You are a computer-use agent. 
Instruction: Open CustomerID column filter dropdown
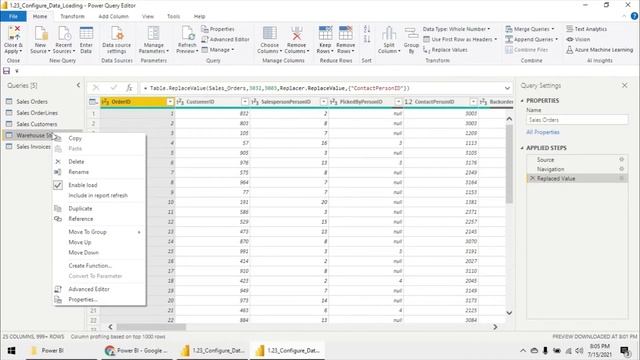[x=245, y=102]
